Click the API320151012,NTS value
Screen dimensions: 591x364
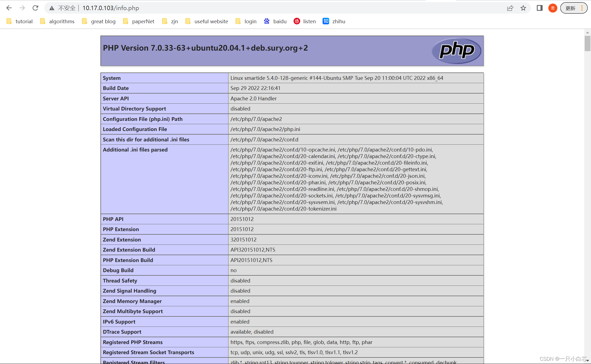[x=253, y=250]
